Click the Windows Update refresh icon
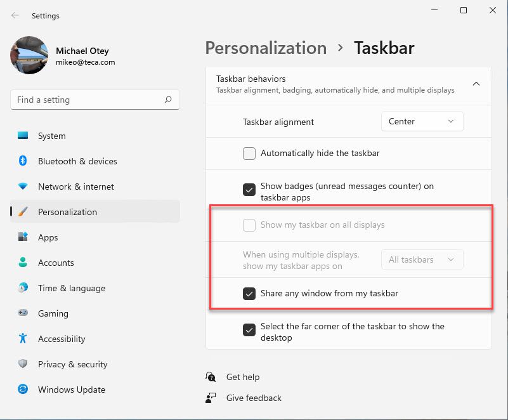This screenshot has width=508, height=420. [x=23, y=389]
